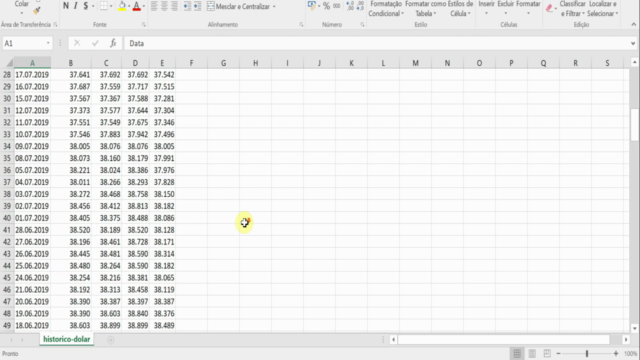640x360 pixels.
Task: Select cell with date 17.07.2019
Action: (32, 75)
